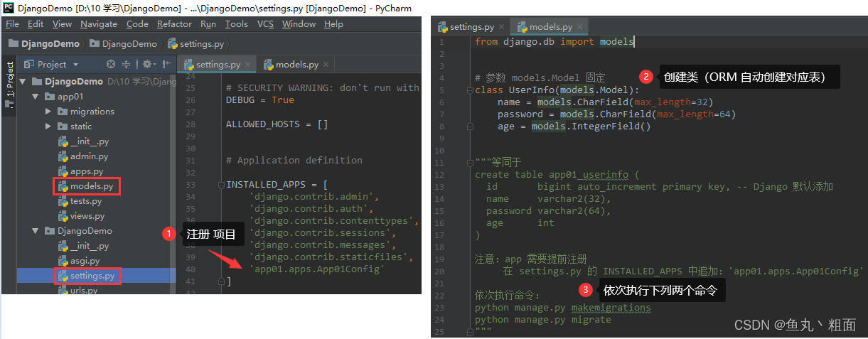Select apps.py in project tree

80,171
